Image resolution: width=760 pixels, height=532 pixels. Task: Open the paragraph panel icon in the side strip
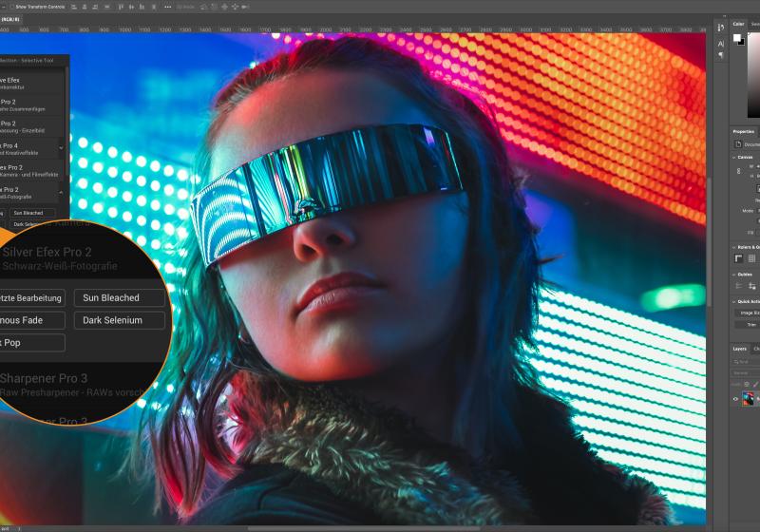tap(720, 55)
